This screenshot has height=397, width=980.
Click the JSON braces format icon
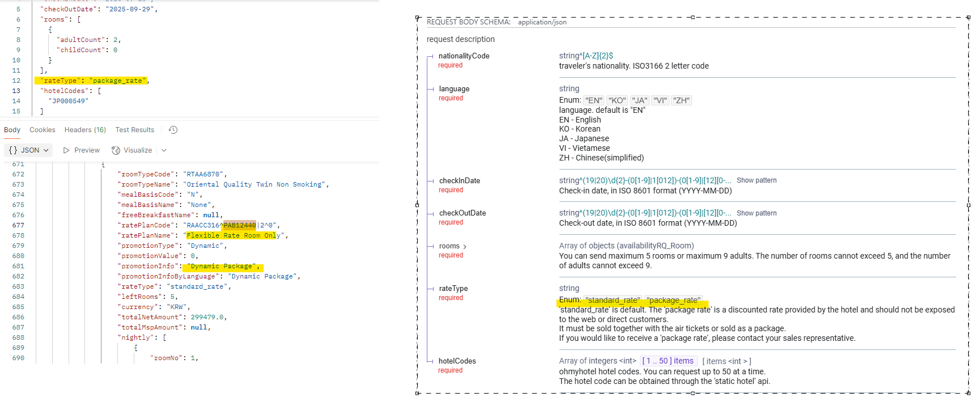tap(13, 150)
